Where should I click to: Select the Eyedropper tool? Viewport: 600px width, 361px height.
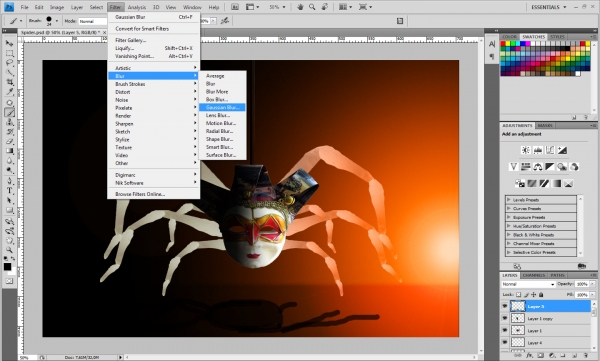(x=10, y=91)
